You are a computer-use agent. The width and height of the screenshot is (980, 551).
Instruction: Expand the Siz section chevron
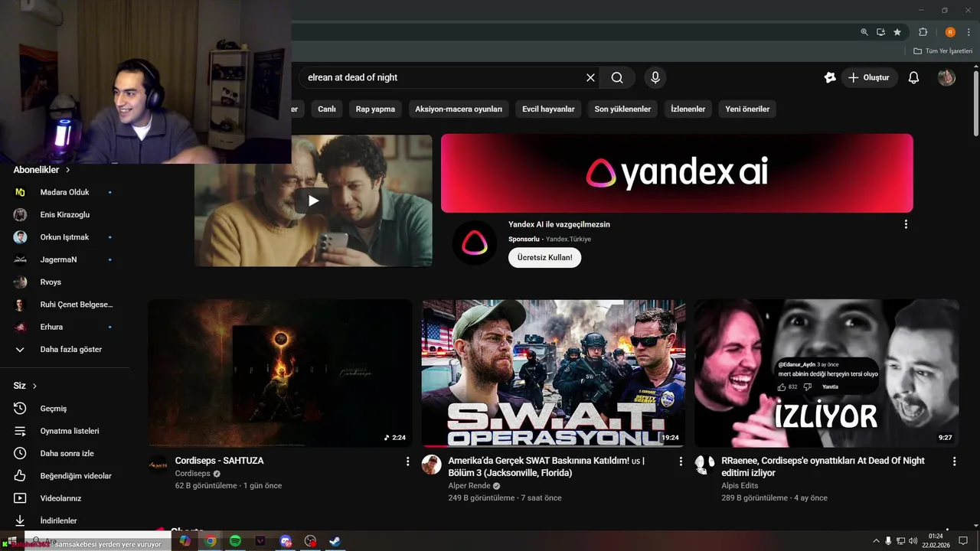[x=34, y=386]
